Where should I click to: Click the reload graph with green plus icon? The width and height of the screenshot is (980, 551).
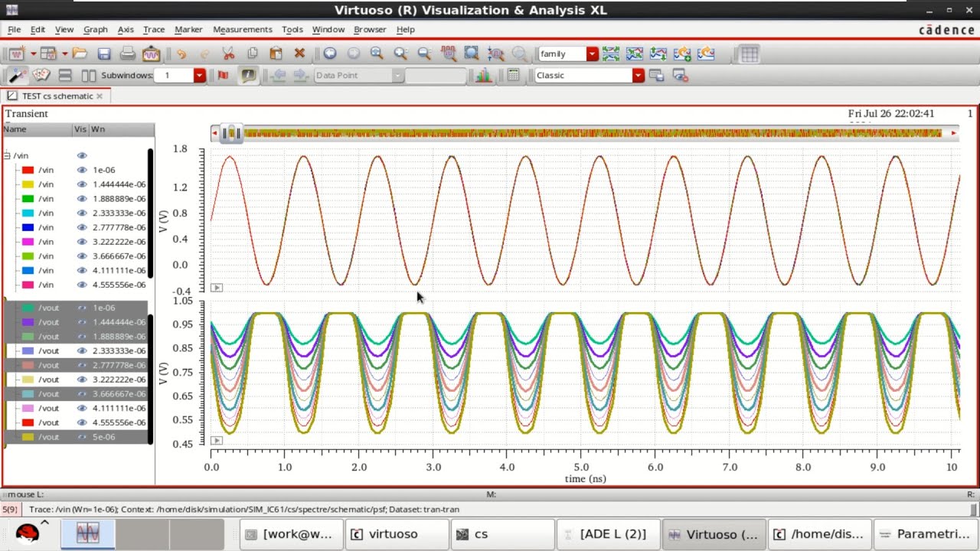pos(682,54)
